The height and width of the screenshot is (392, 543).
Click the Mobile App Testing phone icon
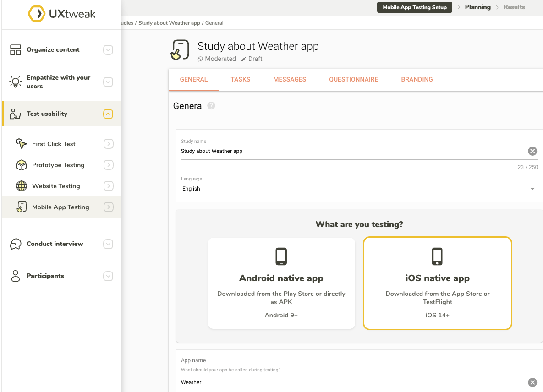22,207
